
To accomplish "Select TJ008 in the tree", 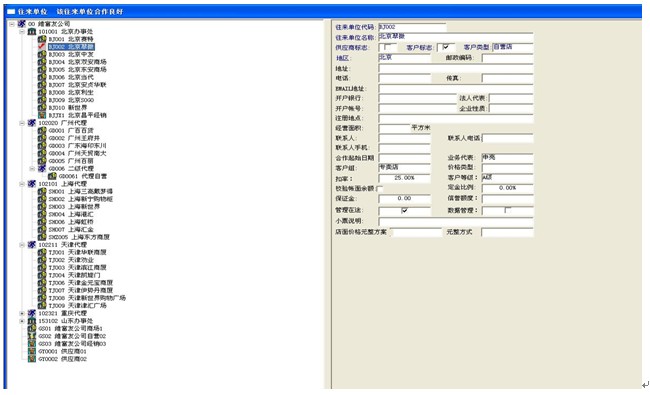I will [87, 298].
